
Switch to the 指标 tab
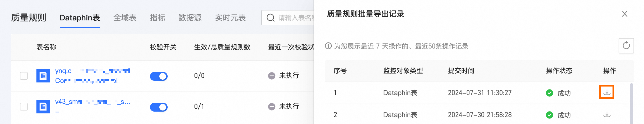pyautogui.click(x=157, y=18)
